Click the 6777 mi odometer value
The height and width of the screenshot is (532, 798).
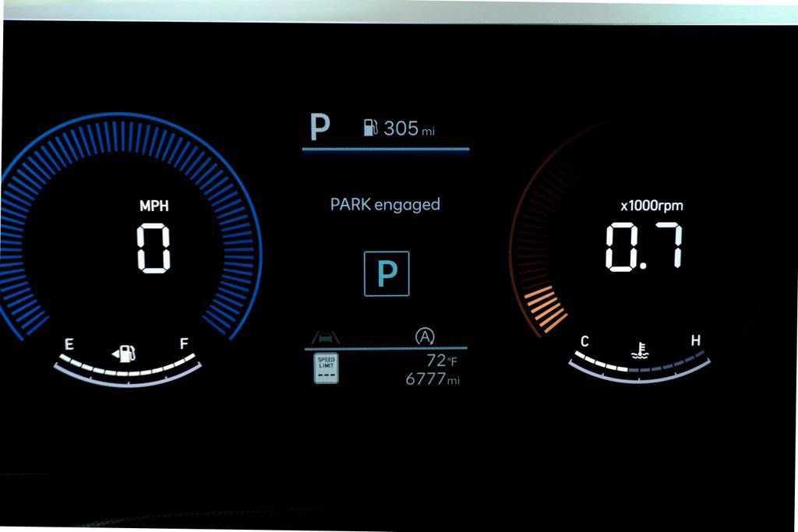point(433,379)
